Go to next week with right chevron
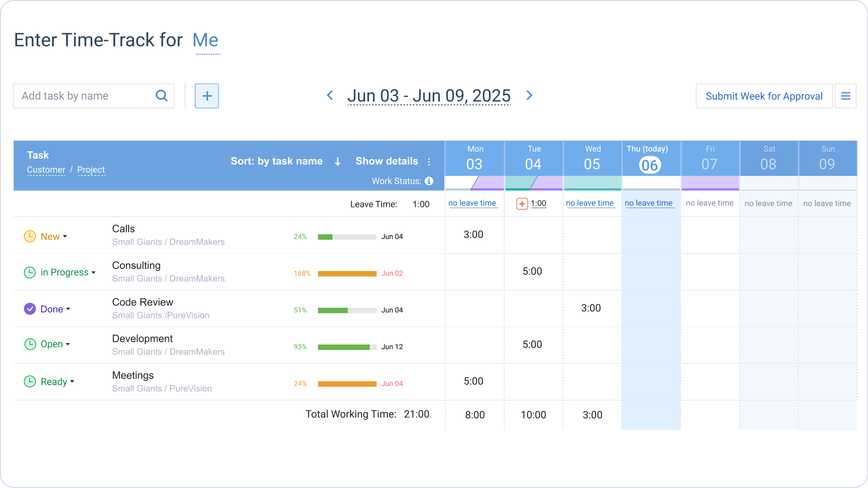868x488 pixels. [x=529, y=95]
